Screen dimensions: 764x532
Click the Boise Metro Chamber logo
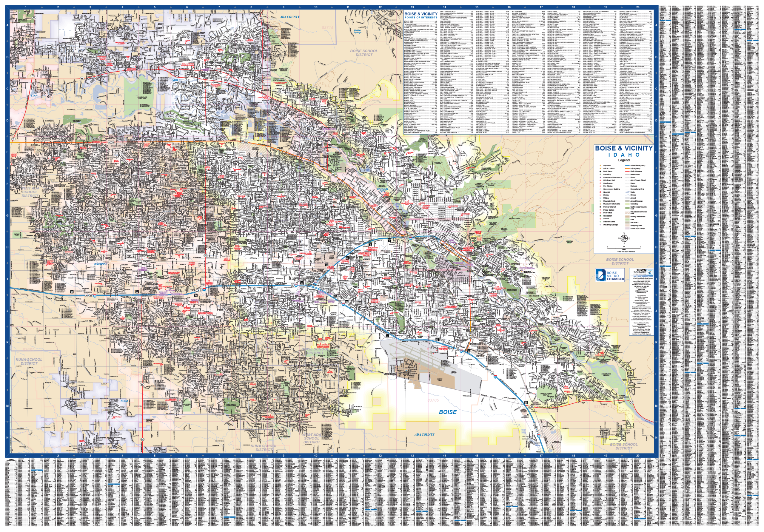[x=610, y=275]
